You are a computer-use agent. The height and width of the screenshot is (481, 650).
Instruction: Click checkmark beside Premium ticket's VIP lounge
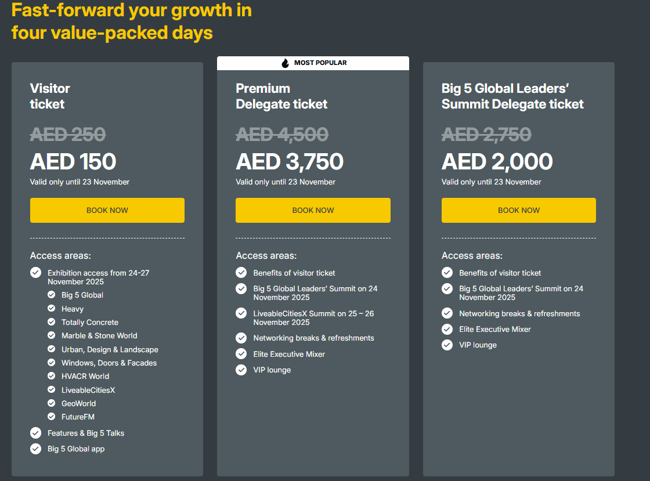pos(241,370)
